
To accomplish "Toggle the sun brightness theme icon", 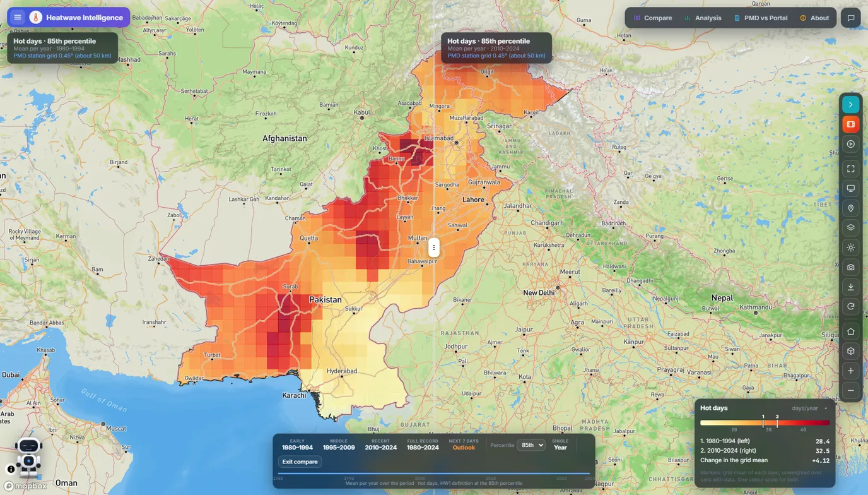I will click(851, 247).
